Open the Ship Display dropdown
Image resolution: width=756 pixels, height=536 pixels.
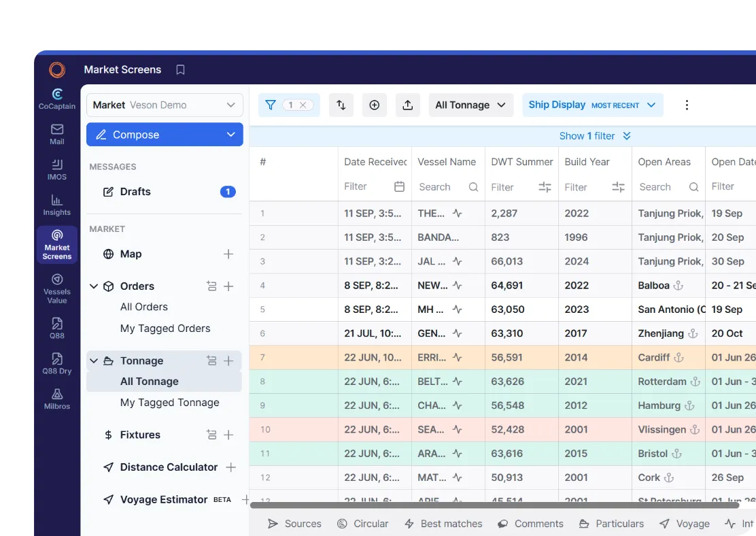[x=593, y=105]
